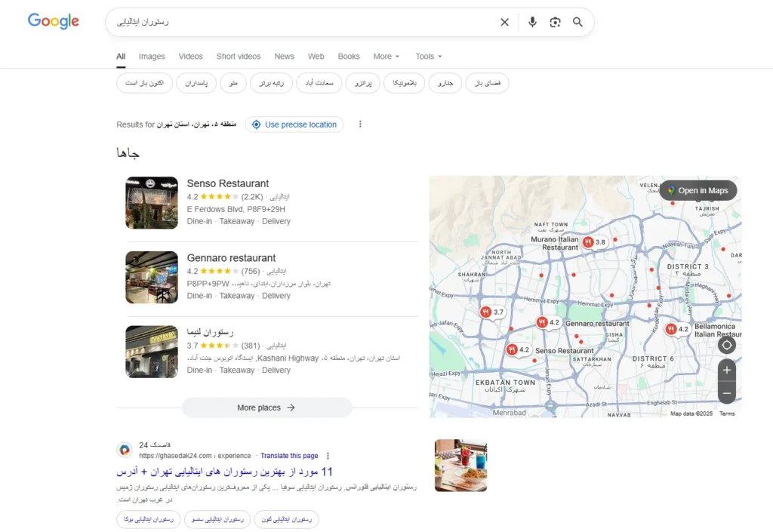Switch to the Images tab
773x532 pixels.
(x=152, y=56)
